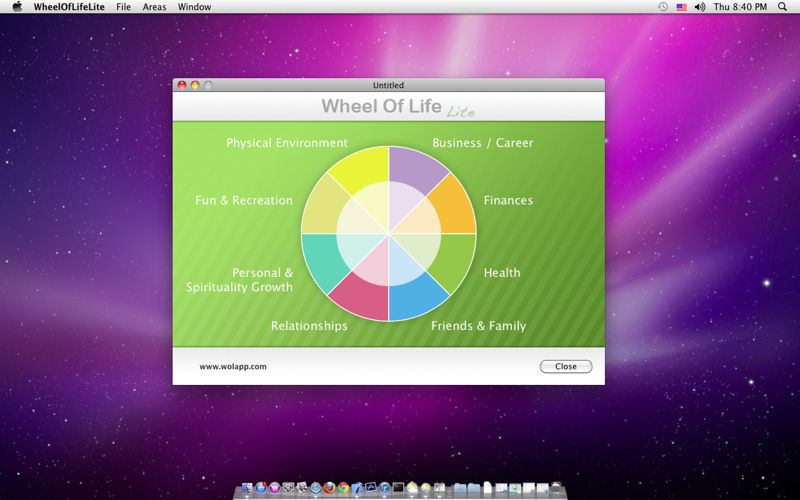Click the US flag input source icon
The width and height of the screenshot is (800, 500).
pyautogui.click(x=681, y=7)
